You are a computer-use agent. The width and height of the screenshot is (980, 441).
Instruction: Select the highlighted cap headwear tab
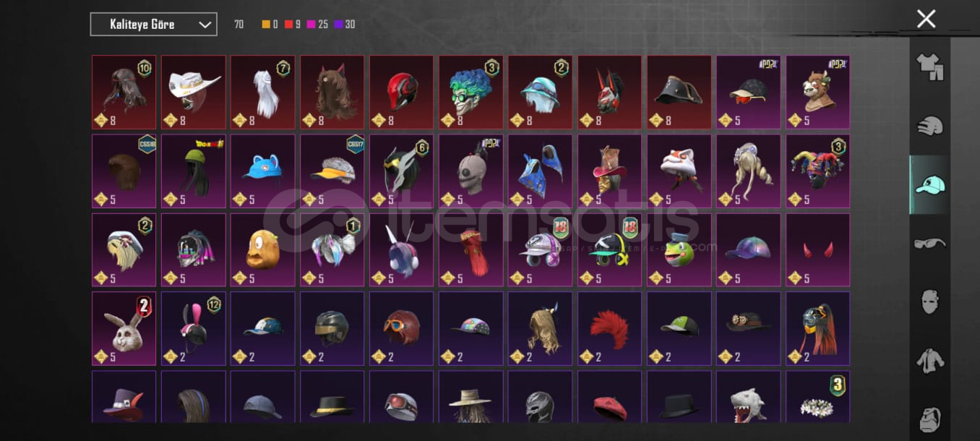(x=929, y=185)
